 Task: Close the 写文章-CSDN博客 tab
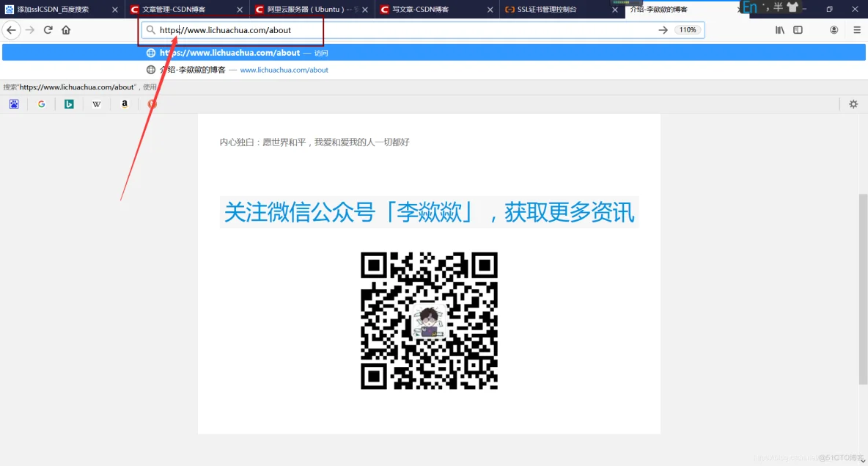click(x=490, y=10)
